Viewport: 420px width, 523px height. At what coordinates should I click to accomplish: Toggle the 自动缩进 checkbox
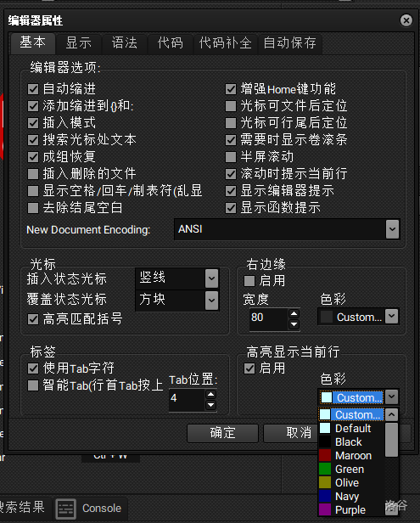tap(33, 89)
